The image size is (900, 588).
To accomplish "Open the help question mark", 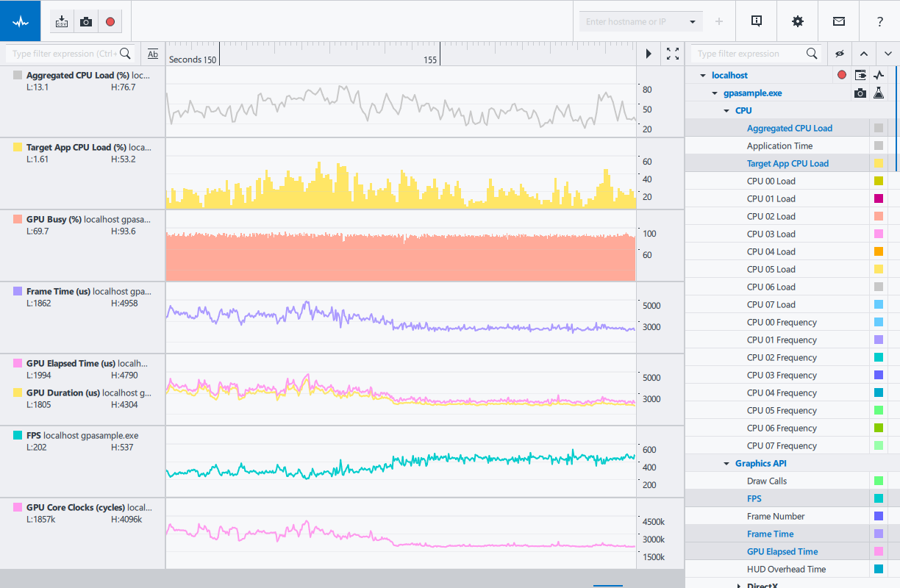I will (879, 21).
